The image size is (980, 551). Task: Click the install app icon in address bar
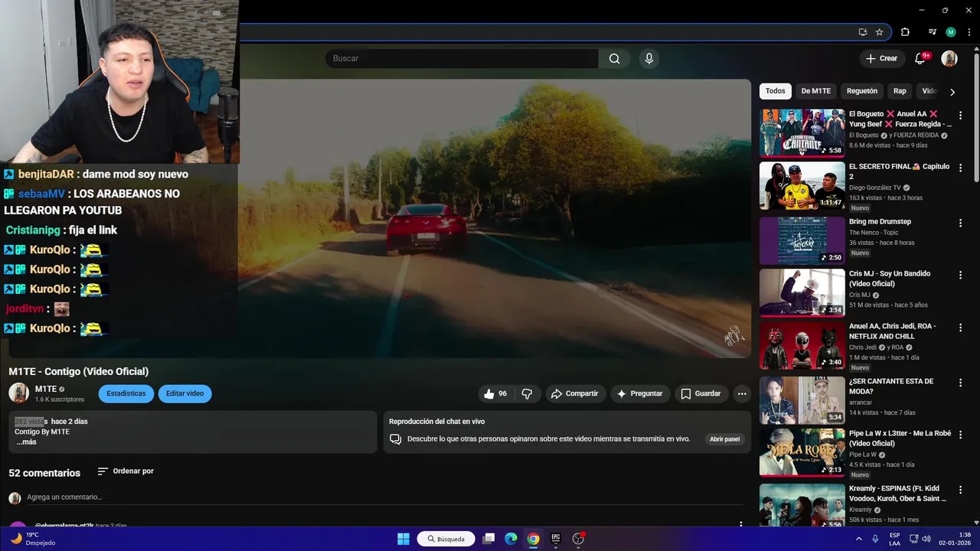(x=863, y=32)
